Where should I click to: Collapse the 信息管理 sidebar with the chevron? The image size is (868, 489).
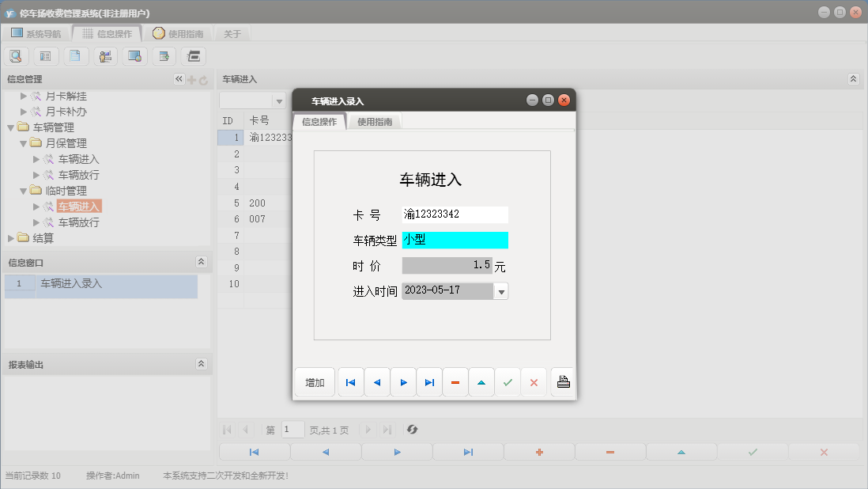pos(178,78)
